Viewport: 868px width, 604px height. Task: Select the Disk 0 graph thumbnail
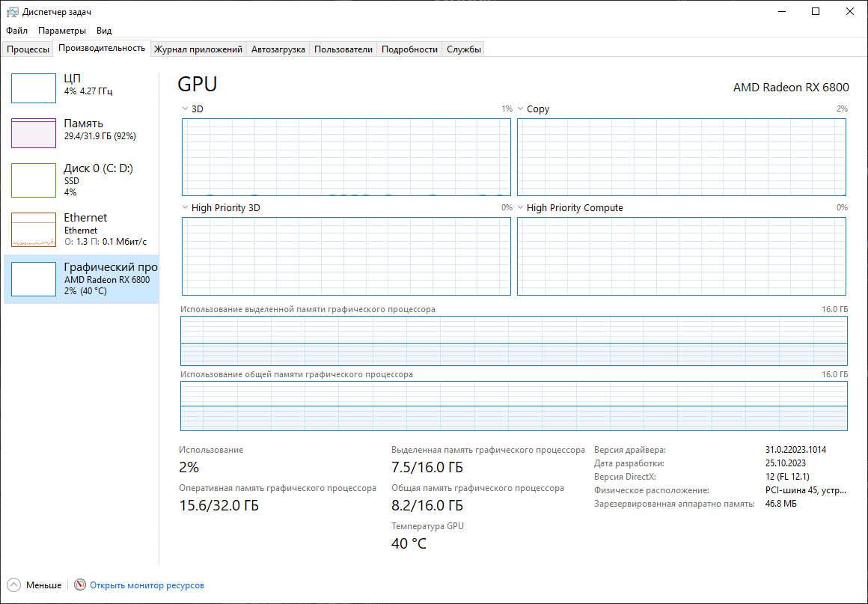click(34, 180)
